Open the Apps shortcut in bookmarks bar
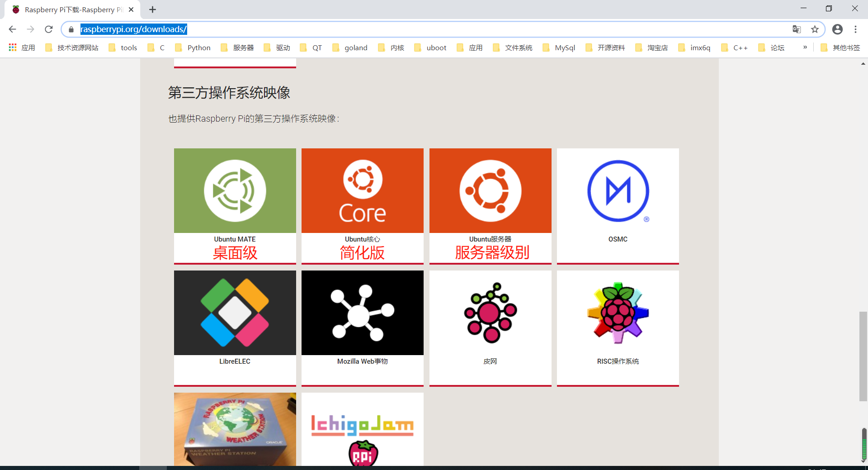The image size is (868, 470). click(x=22, y=47)
